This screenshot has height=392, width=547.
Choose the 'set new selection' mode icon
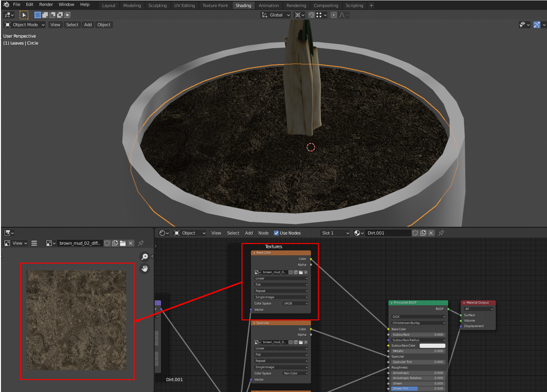coord(37,15)
